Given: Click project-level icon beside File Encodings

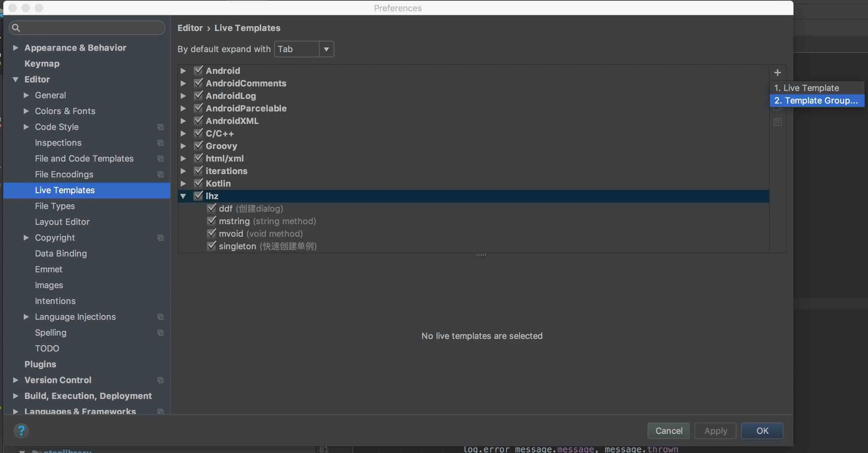Looking at the screenshot, I should click(x=160, y=174).
